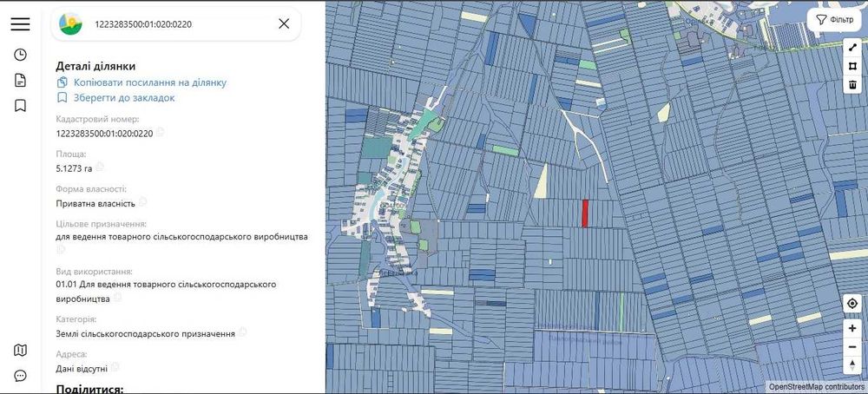This screenshot has width=868, height=394.
Task: Click the '1223283500:01:020:0220' value under 'Кадастровий номер'
Action: [x=105, y=134]
